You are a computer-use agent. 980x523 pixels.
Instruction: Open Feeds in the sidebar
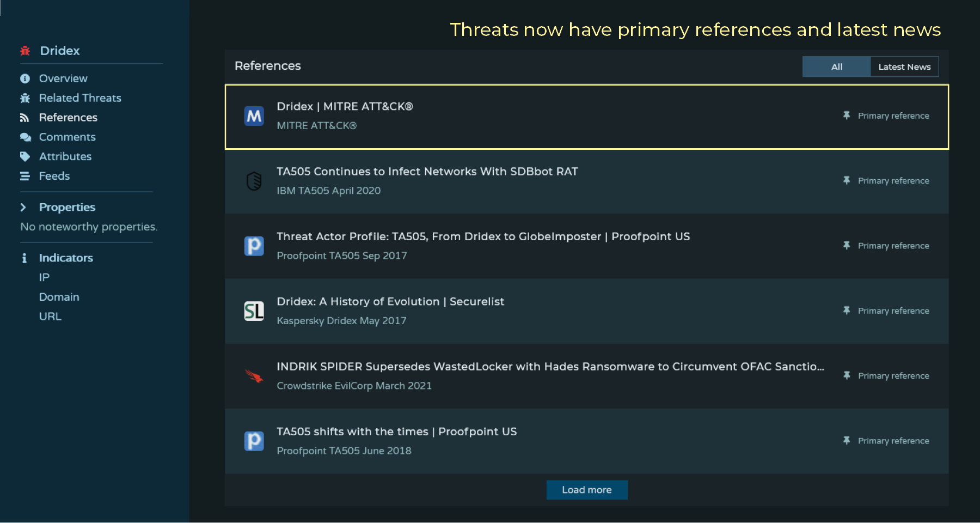tap(54, 176)
